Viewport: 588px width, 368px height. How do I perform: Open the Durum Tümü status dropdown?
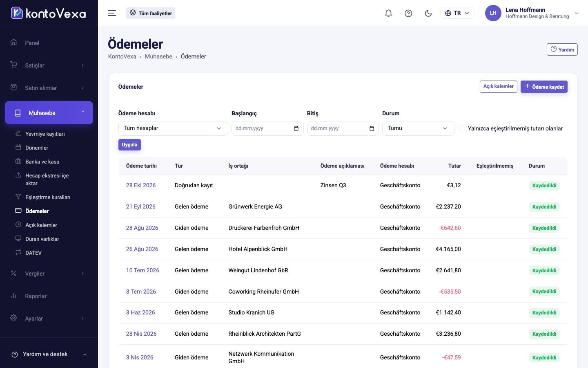418,128
